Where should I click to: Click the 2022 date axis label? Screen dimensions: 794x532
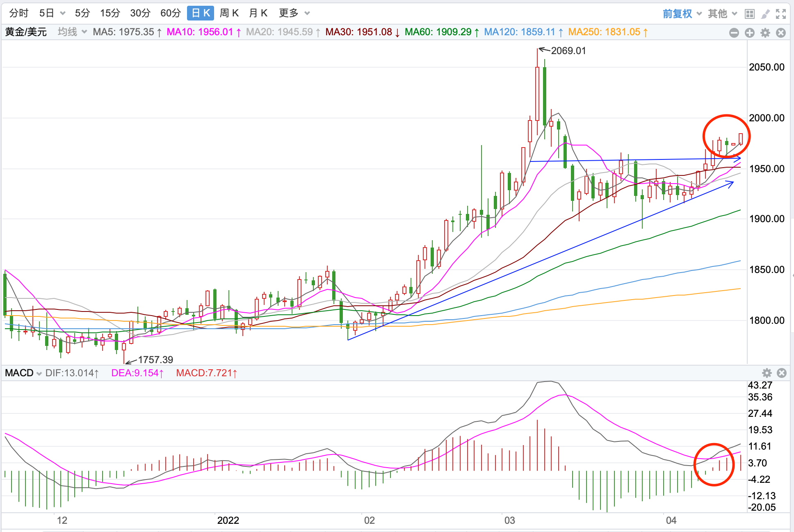point(228,521)
